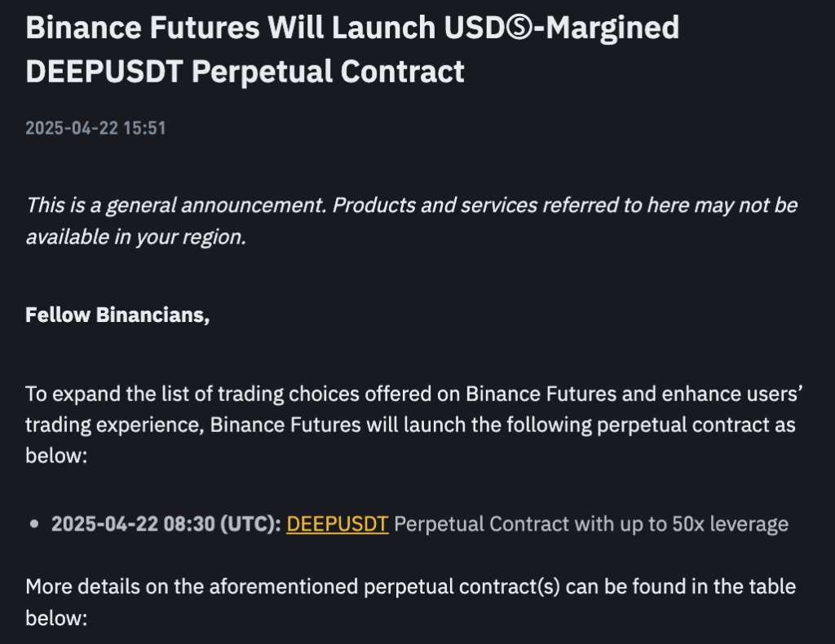The image size is (835, 644).
Task: Click "USDⓈ-Margined" in the headline
Action: coord(562,29)
